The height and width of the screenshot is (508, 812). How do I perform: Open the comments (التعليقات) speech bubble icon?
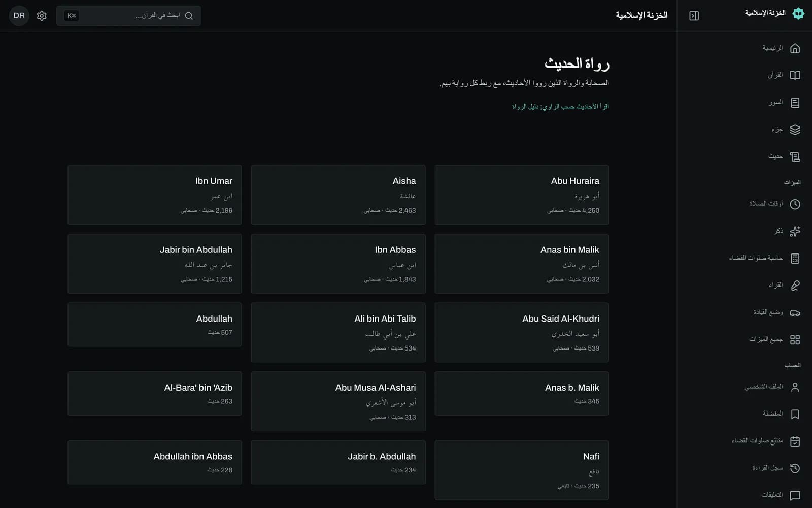point(795,495)
